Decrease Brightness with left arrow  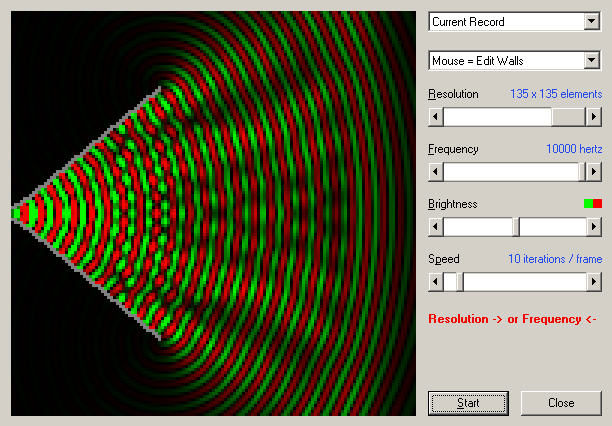(436, 226)
